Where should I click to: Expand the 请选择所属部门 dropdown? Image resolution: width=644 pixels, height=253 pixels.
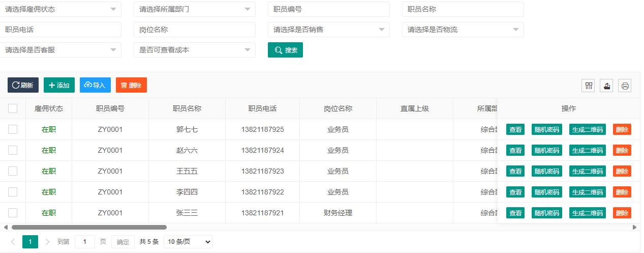[x=194, y=9]
